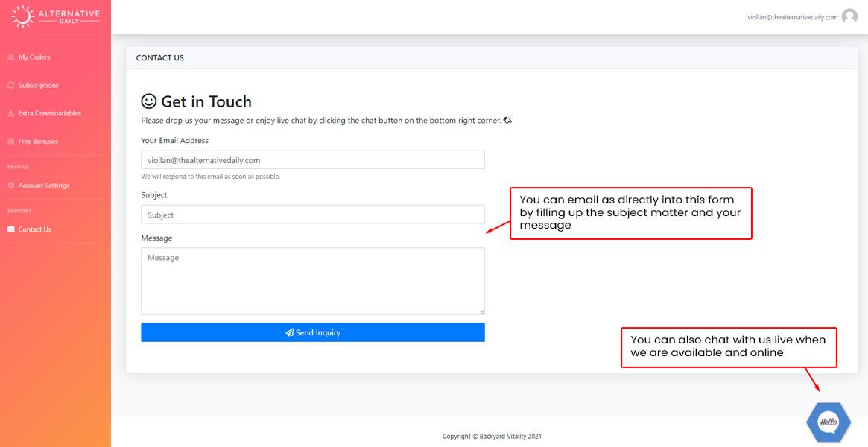
Task: Click the Extra Downloadables download icon
Action: (11, 114)
